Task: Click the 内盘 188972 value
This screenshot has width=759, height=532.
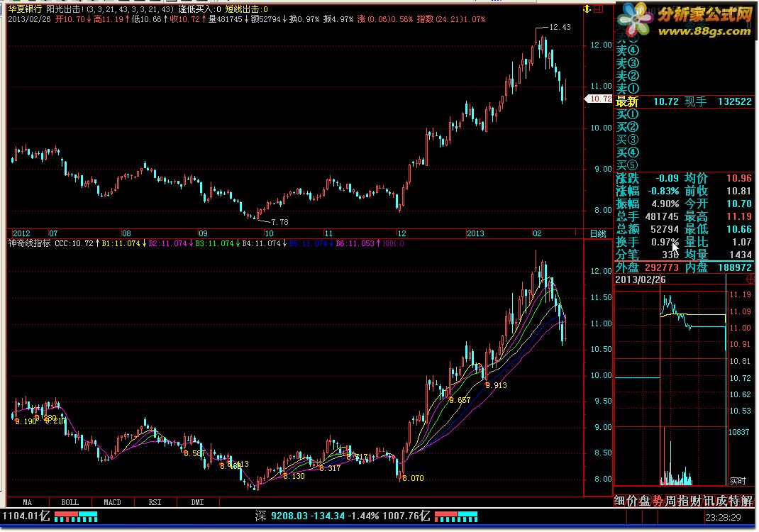Action: [x=735, y=267]
